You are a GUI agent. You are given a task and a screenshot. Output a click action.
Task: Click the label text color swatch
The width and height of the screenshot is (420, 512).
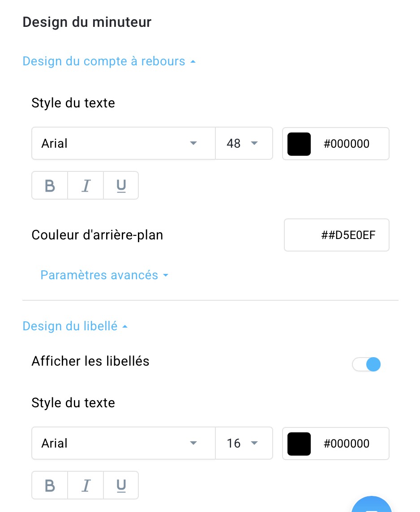[x=299, y=444]
